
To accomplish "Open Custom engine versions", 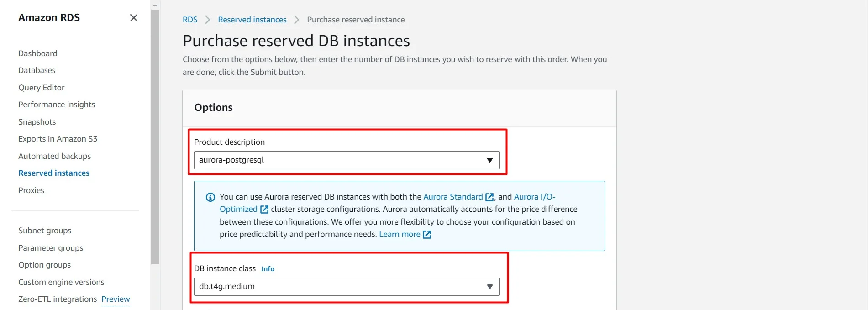I will tap(61, 282).
